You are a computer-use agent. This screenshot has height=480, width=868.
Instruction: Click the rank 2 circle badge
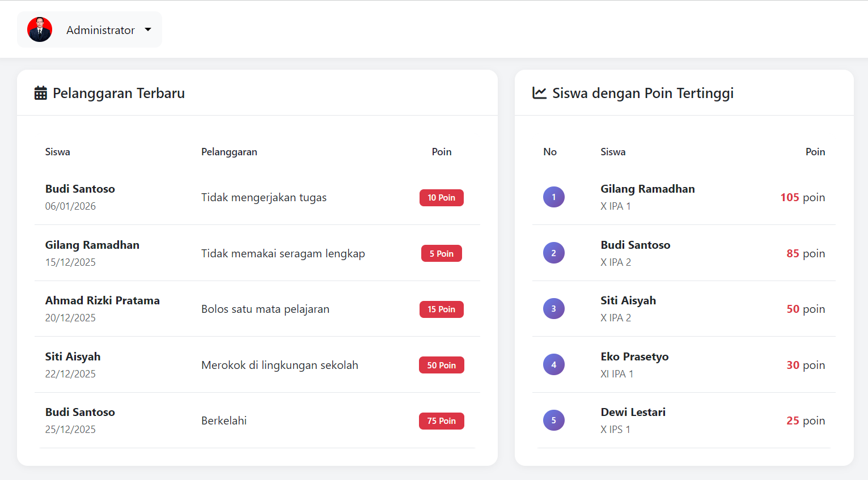554,253
